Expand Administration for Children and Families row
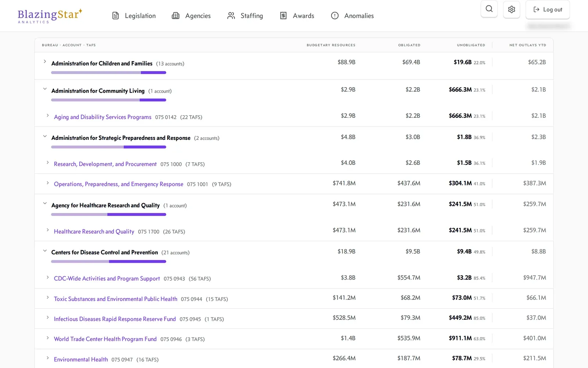 click(45, 62)
